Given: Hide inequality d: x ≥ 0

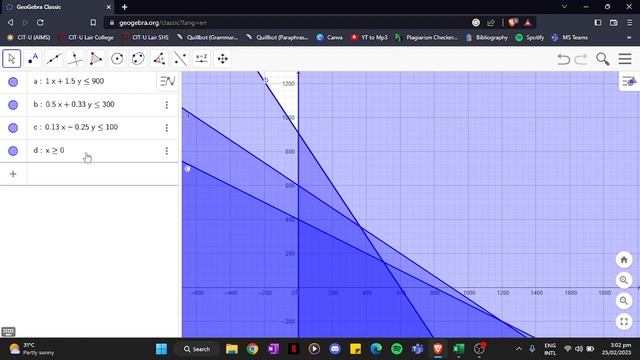Looking at the screenshot, I should [13, 151].
